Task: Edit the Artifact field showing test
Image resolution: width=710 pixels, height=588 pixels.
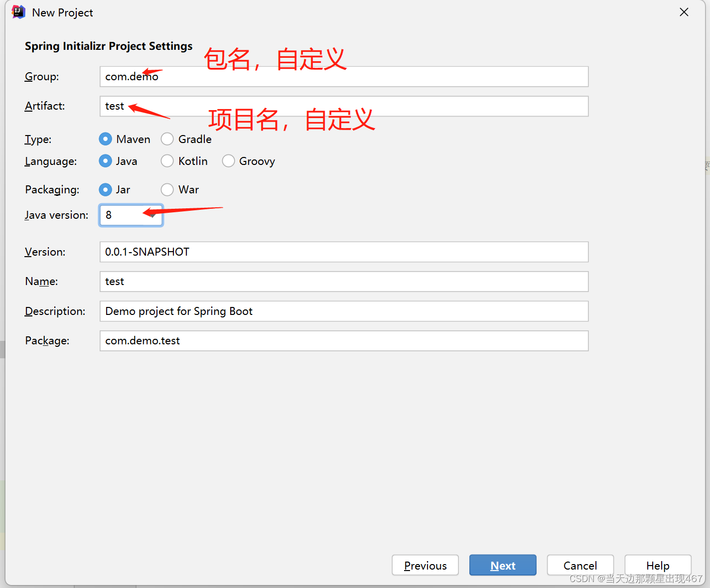Action: point(344,106)
